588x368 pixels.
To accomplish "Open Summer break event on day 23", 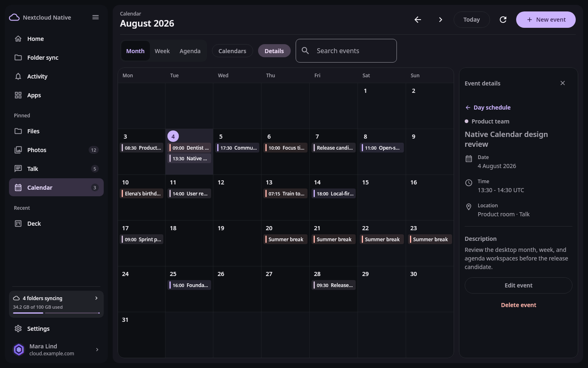I will coord(431,240).
